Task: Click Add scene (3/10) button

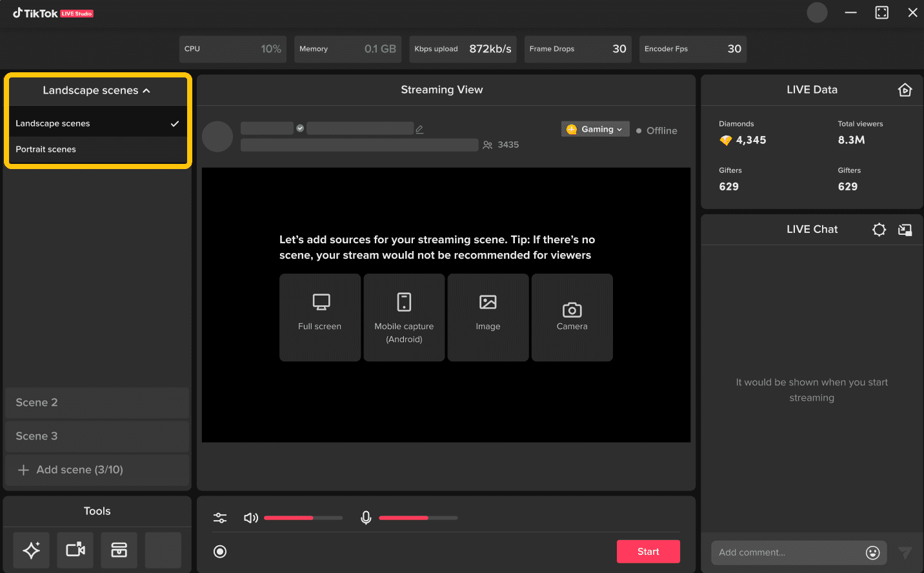Action: pos(97,470)
